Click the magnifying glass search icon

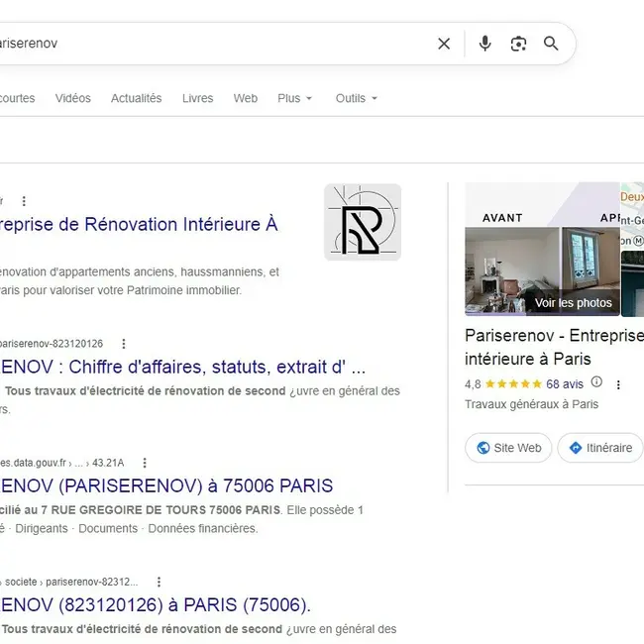click(551, 44)
